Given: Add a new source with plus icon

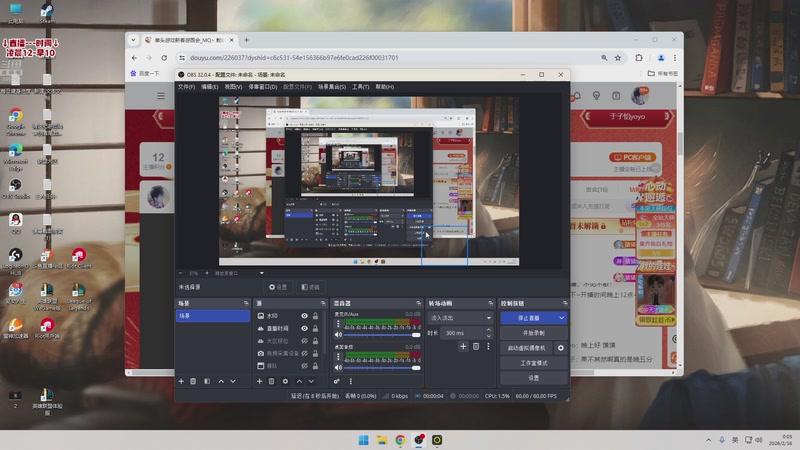Looking at the screenshot, I should click(x=259, y=381).
